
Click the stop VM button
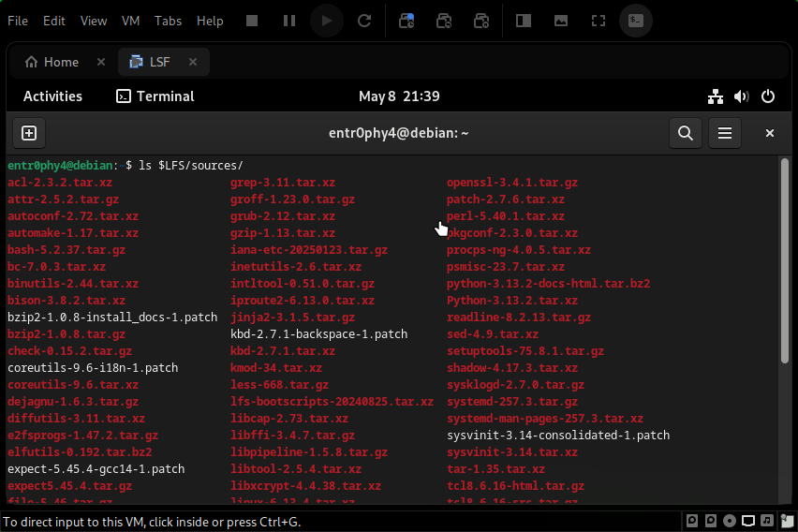[x=251, y=21]
